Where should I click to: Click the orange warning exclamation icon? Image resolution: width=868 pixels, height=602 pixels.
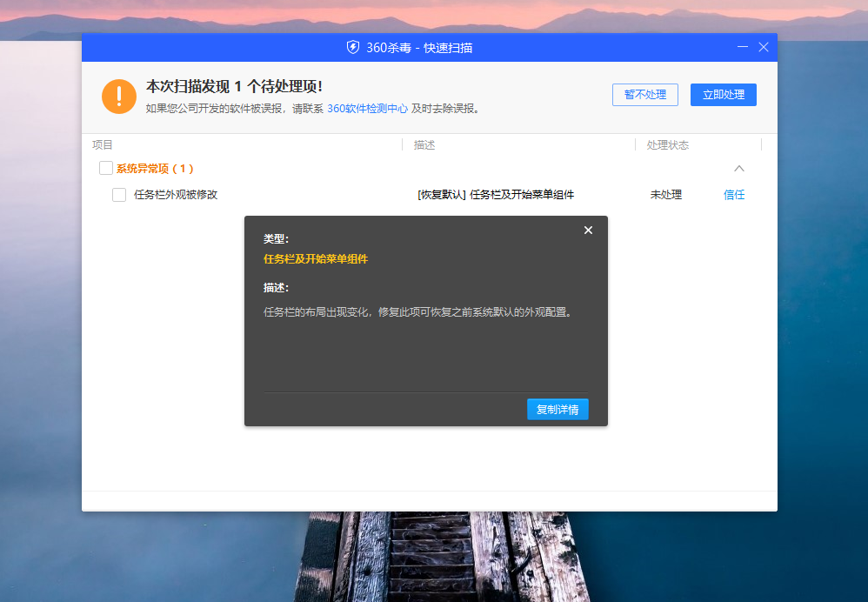click(119, 97)
